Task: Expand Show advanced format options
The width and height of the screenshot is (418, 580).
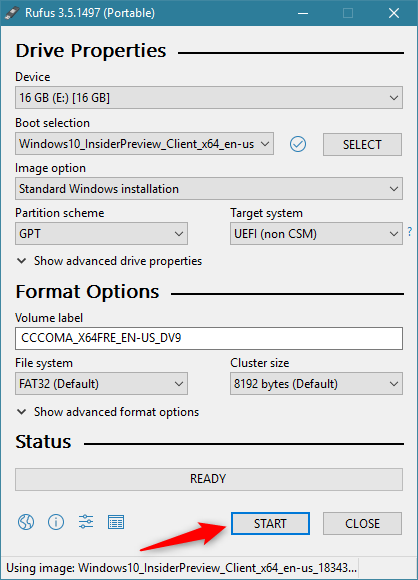Action: [x=108, y=412]
